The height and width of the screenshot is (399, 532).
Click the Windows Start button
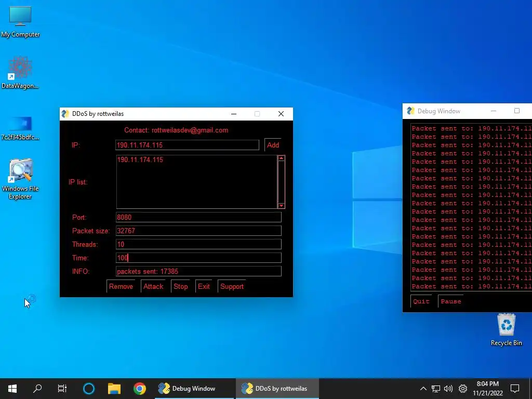(12, 389)
